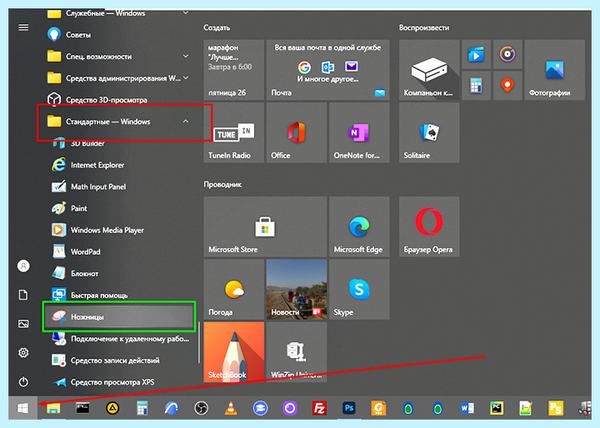Launch the Браузер Opera tile
This screenshot has height=428, width=600.
pyautogui.click(x=429, y=226)
